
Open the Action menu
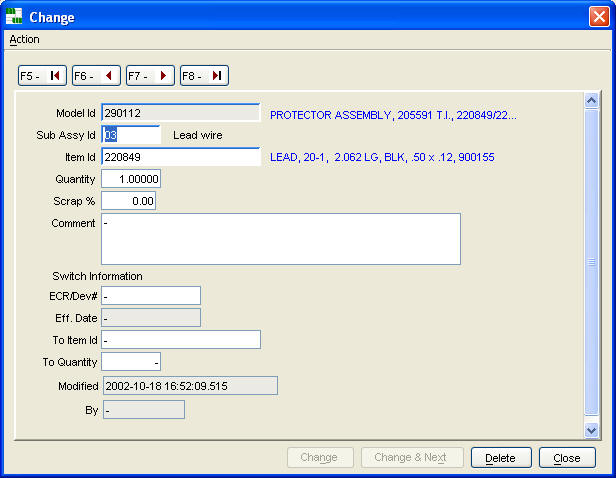click(x=24, y=39)
